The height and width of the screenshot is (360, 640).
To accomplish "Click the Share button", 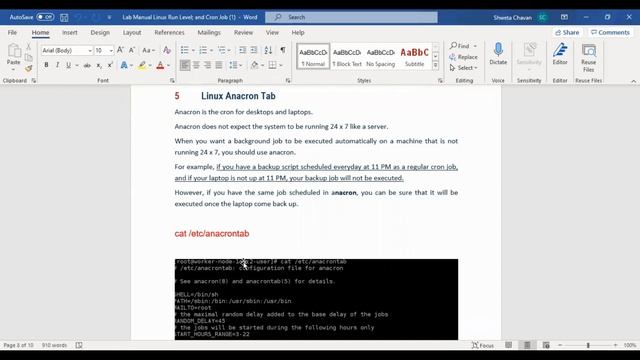I will [x=567, y=32].
